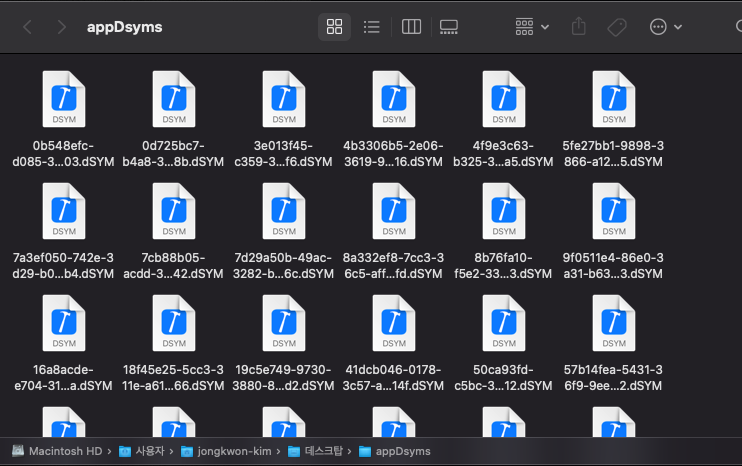Select file icon for 41dcb046-0178-3c57-a...14f.dSYM

[394, 323]
